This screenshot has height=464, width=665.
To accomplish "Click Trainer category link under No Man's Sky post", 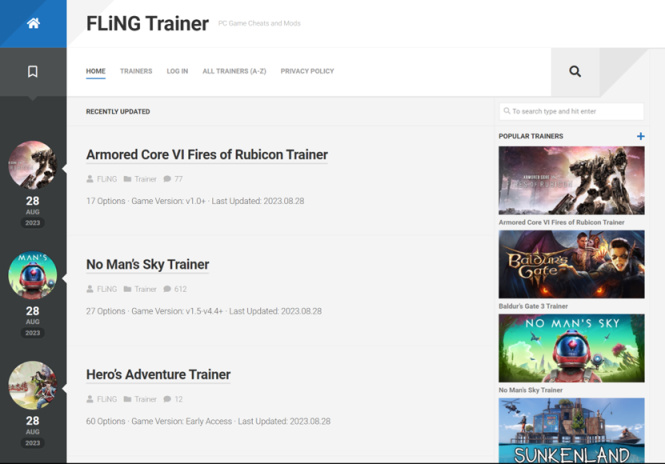I will tap(145, 289).
